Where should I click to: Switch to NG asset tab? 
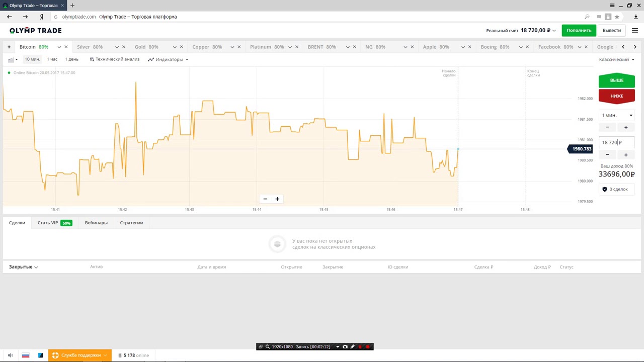click(x=375, y=47)
